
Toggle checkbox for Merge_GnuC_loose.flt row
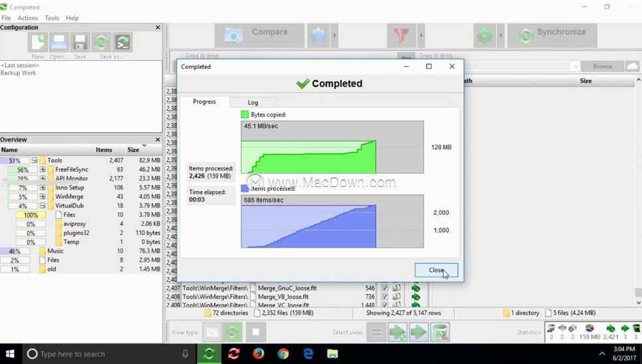384,288
